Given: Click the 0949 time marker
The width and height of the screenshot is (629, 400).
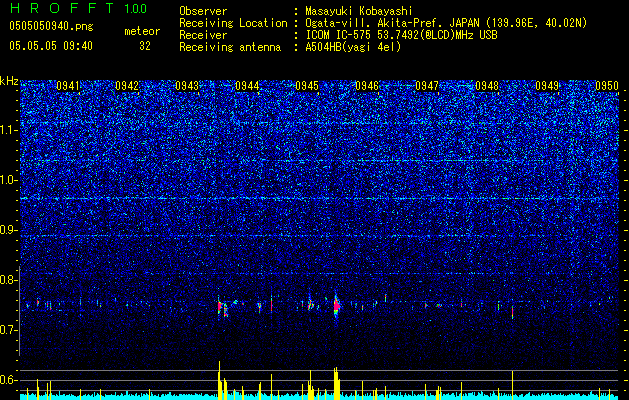Looking at the screenshot, I should [547, 86].
